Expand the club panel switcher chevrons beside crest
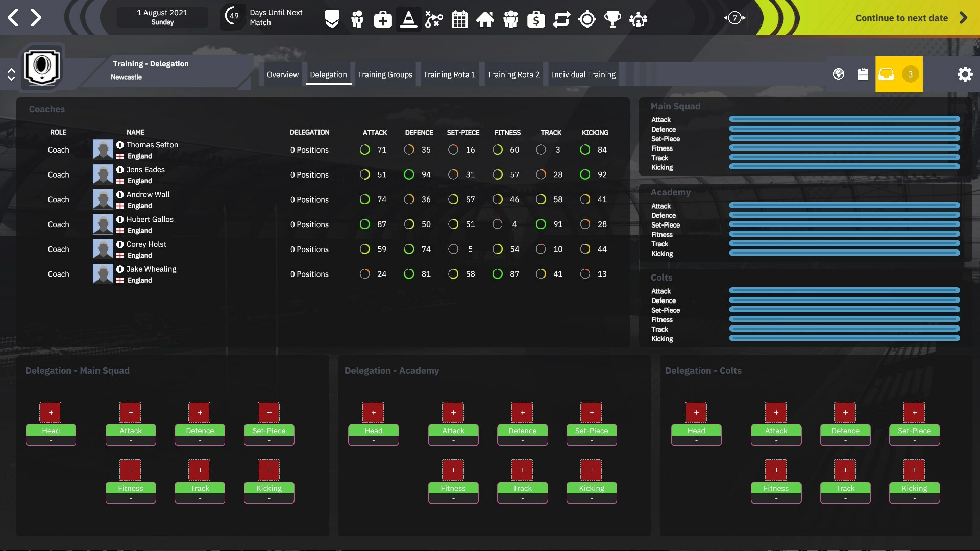 [x=12, y=74]
